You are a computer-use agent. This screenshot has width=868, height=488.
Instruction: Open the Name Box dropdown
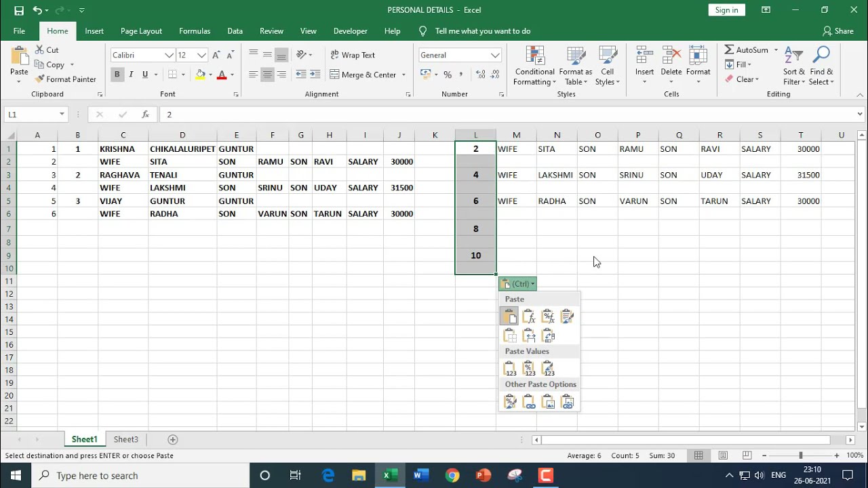click(62, 115)
